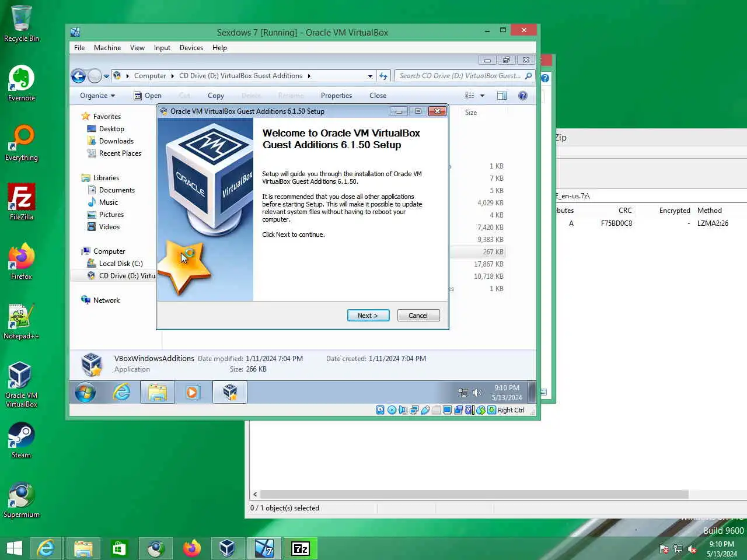This screenshot has height=560, width=747.
Task: Select the Guest Additions installer on guest taskbar
Action: pyautogui.click(x=230, y=393)
